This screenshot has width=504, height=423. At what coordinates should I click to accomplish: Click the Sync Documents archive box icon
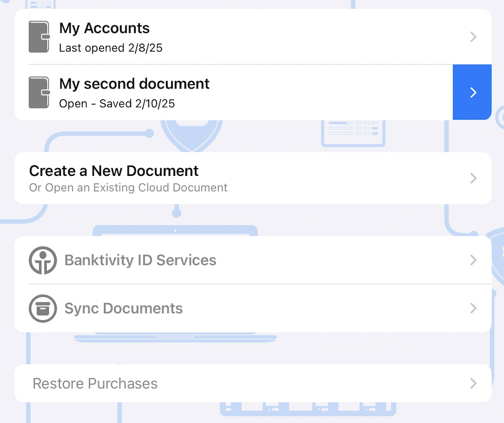pos(43,309)
